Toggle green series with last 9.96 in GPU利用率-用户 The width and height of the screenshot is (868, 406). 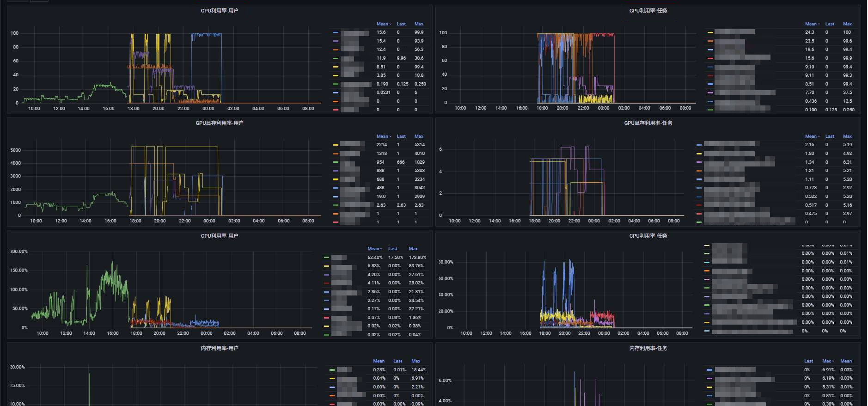coord(347,59)
